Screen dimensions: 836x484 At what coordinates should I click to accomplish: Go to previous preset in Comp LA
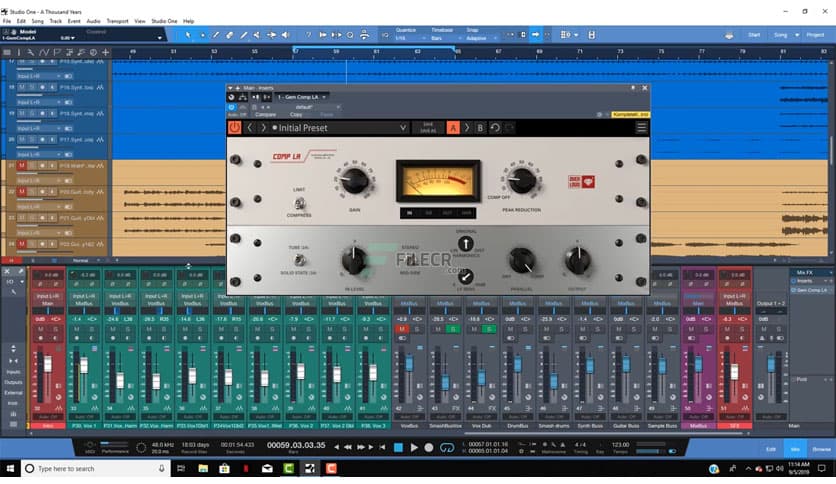pos(250,128)
